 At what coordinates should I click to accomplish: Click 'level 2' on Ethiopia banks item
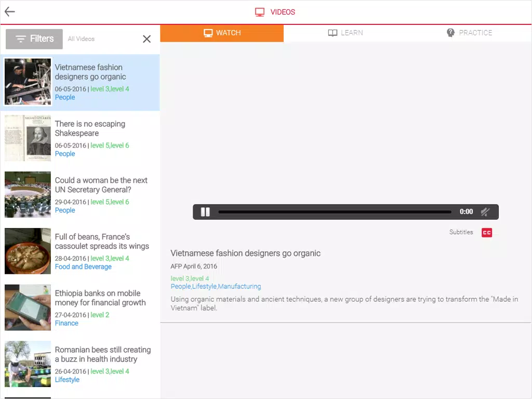pyautogui.click(x=100, y=315)
